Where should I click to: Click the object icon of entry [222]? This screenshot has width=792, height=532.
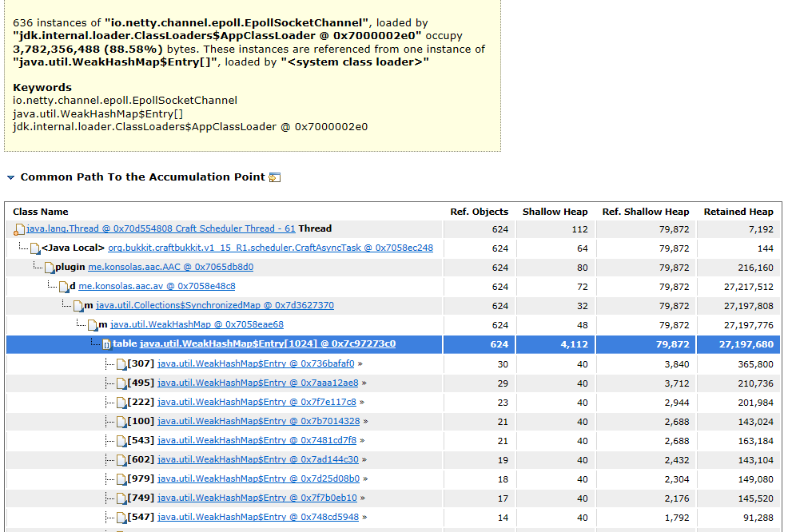[121, 403]
